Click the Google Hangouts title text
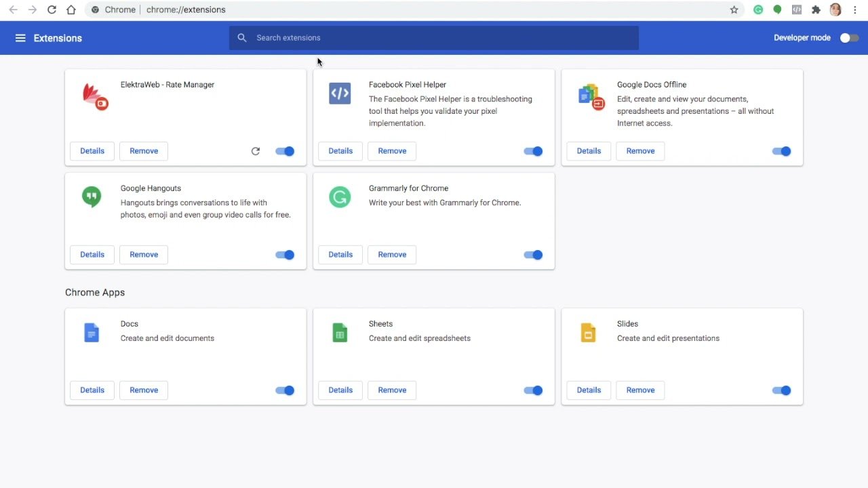868x488 pixels. pyautogui.click(x=151, y=188)
